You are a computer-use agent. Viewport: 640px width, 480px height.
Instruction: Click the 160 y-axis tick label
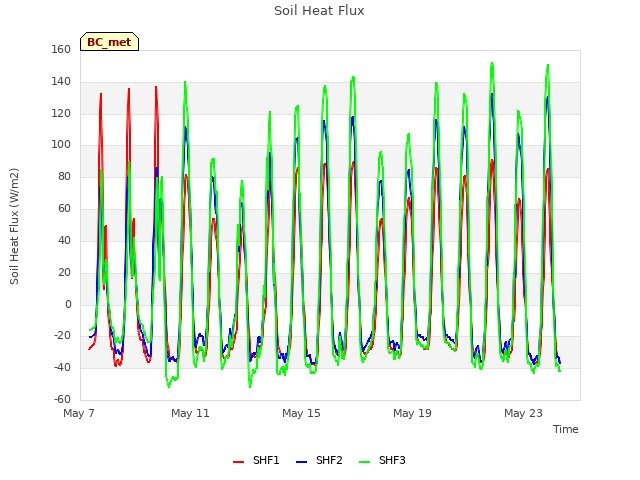pyautogui.click(x=61, y=49)
